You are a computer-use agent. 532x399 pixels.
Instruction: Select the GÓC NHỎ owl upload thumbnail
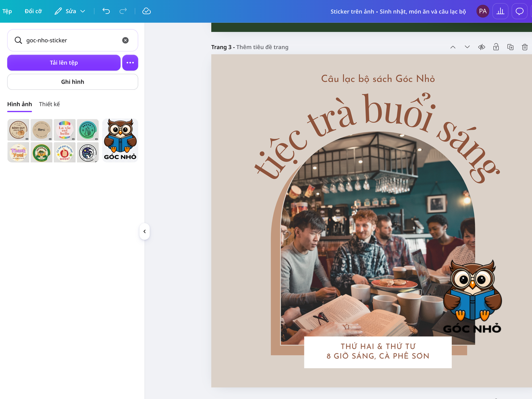pyautogui.click(x=120, y=140)
